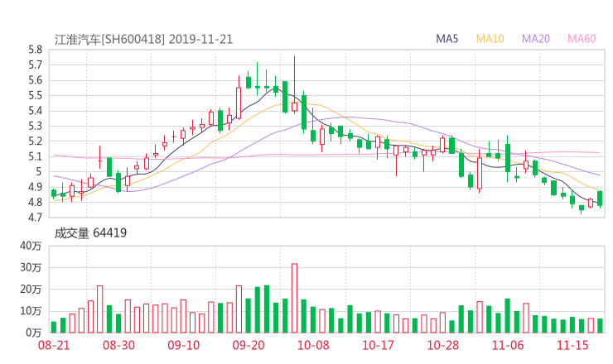
Task: Click the 11-06 date axis label
Action: pyautogui.click(x=508, y=345)
